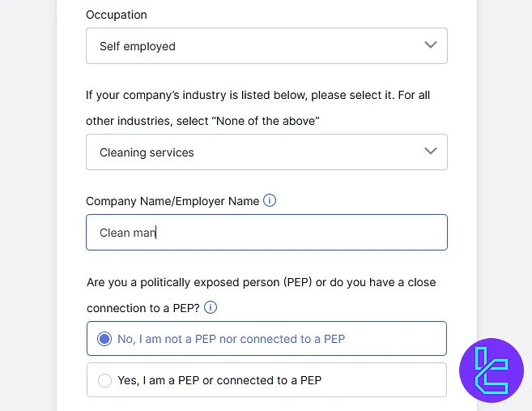Expand the Occupation chevron arrow
The height and width of the screenshot is (411, 532).
pyautogui.click(x=431, y=45)
